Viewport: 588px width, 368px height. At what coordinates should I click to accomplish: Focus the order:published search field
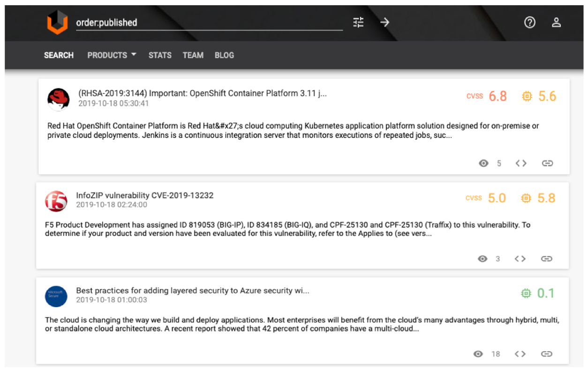[209, 23]
